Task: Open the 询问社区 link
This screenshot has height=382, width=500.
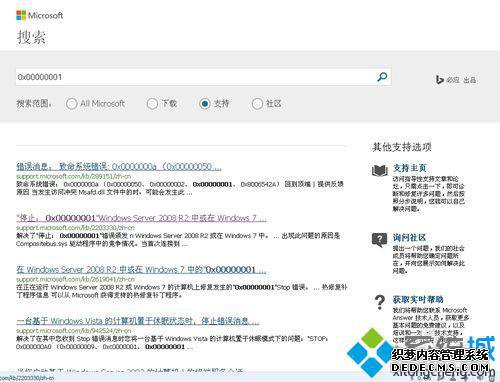Action: pyautogui.click(x=409, y=237)
